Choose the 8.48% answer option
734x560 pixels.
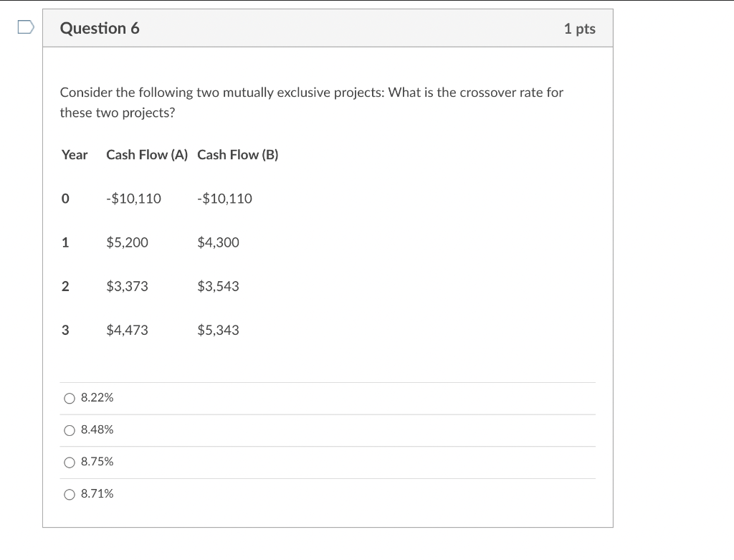tap(70, 430)
